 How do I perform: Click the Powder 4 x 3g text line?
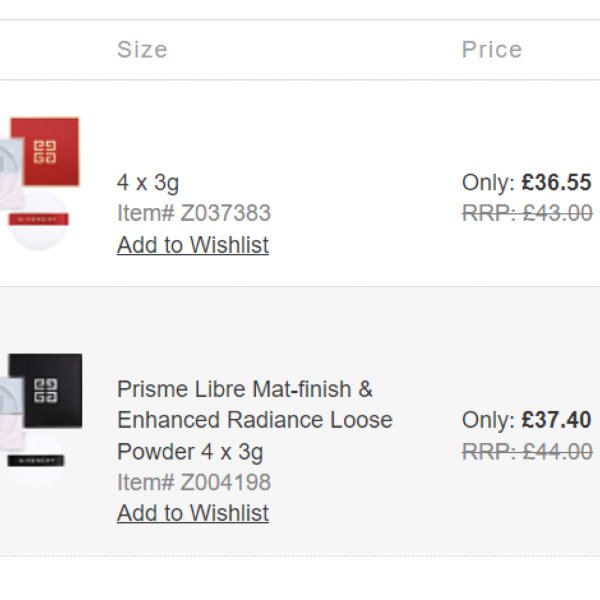[190, 451]
